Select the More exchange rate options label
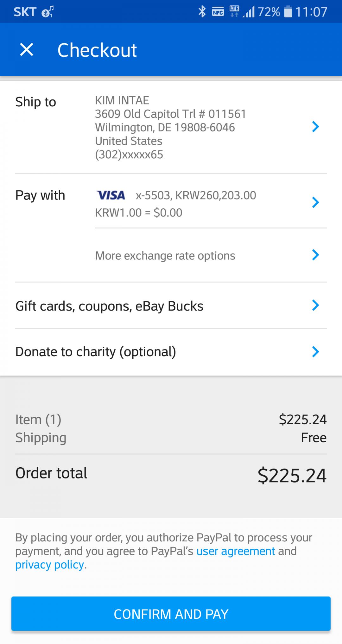 [x=165, y=256]
